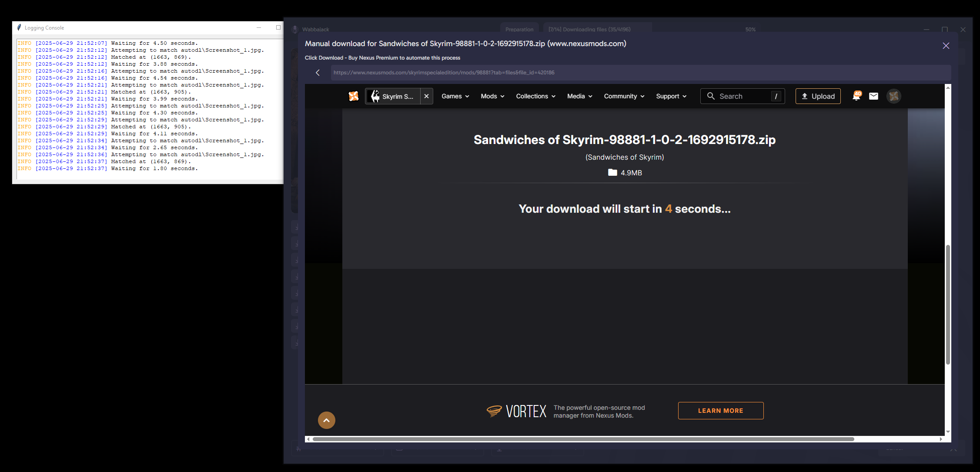
Task: Click the (Sandwiches of Skyrim) mod name
Action: (625, 157)
